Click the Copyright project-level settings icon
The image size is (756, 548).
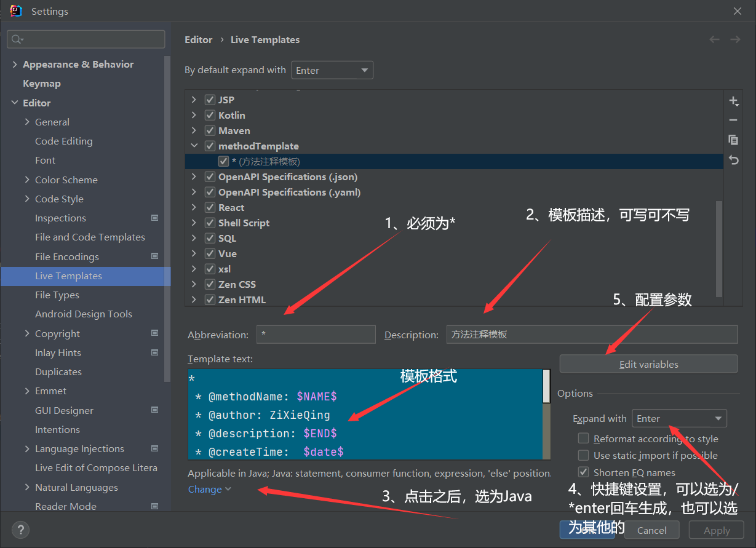click(154, 333)
